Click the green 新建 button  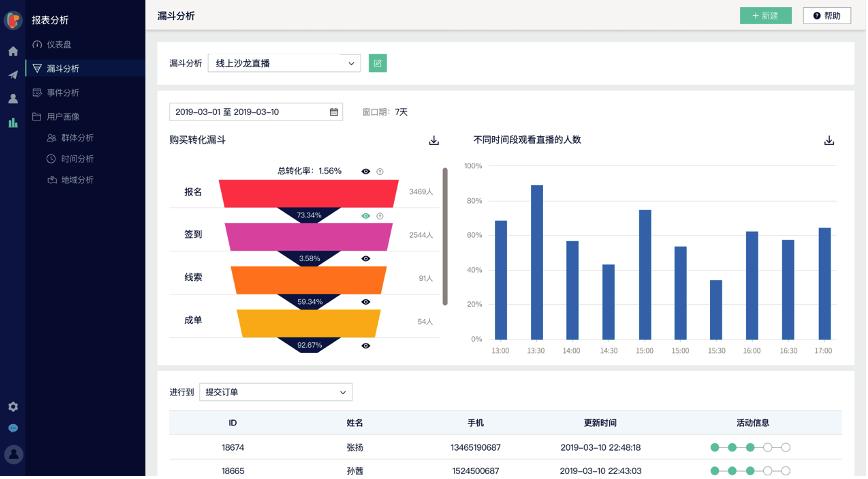766,16
